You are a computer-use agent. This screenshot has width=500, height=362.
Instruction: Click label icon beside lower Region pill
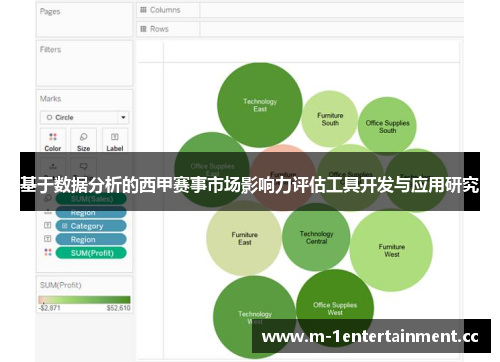pyautogui.click(x=48, y=239)
